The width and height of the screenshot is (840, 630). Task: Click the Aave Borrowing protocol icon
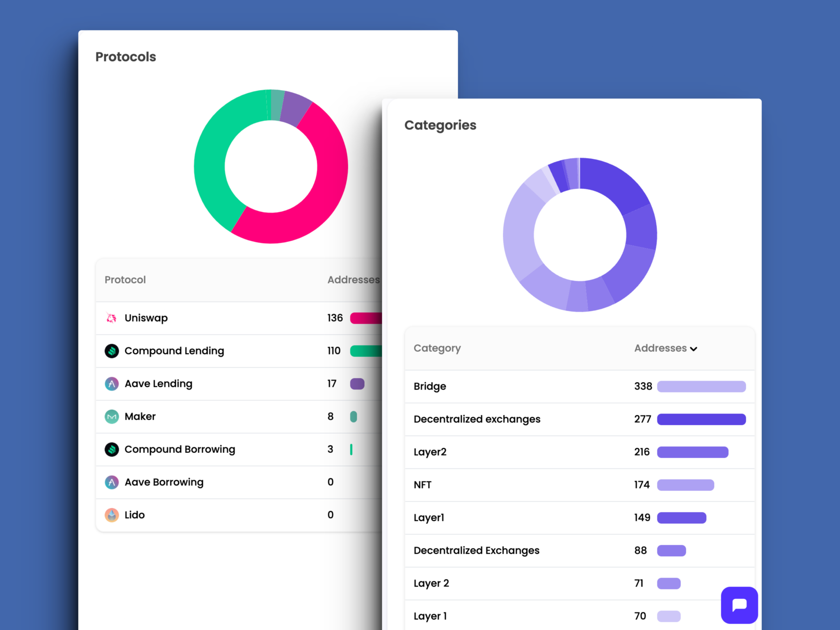(112, 482)
